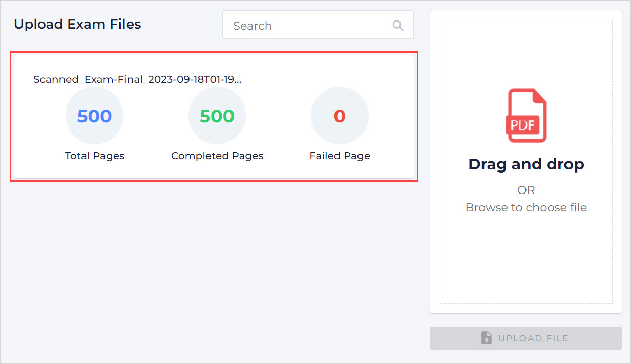Click the 'Drag and drop' heading
The height and width of the screenshot is (364, 631).
tap(526, 164)
